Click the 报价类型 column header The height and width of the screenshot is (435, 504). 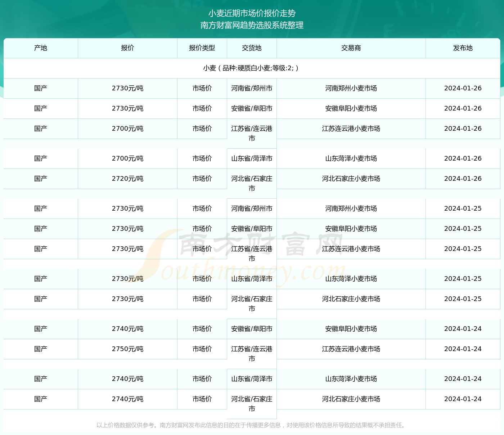tap(202, 48)
